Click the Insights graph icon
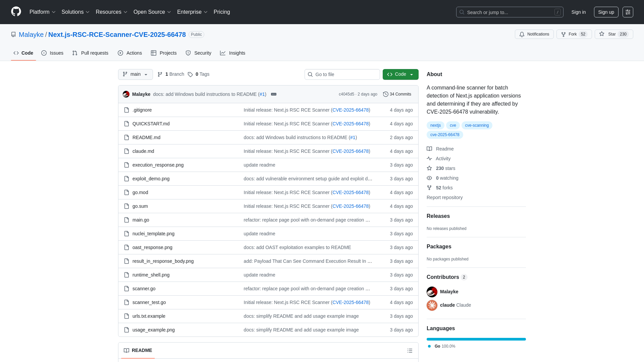Viewport: 644px width, 362px height. [223, 53]
